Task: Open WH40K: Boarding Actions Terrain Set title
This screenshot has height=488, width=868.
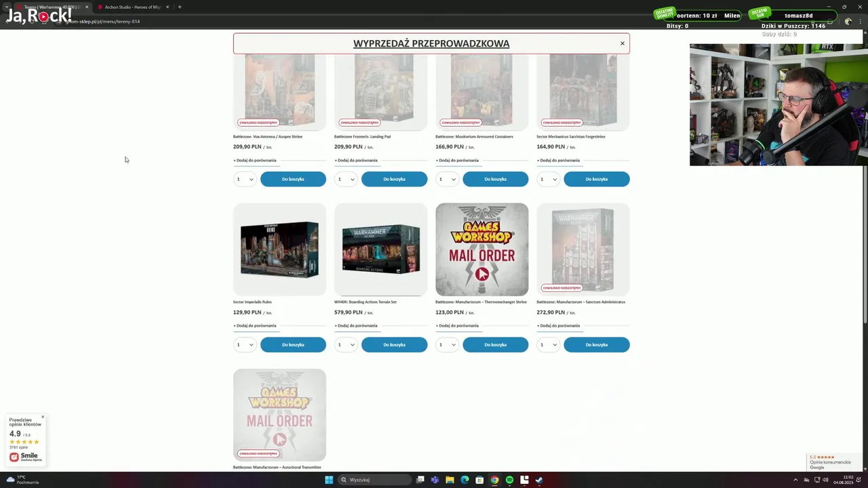Action: coord(366,302)
